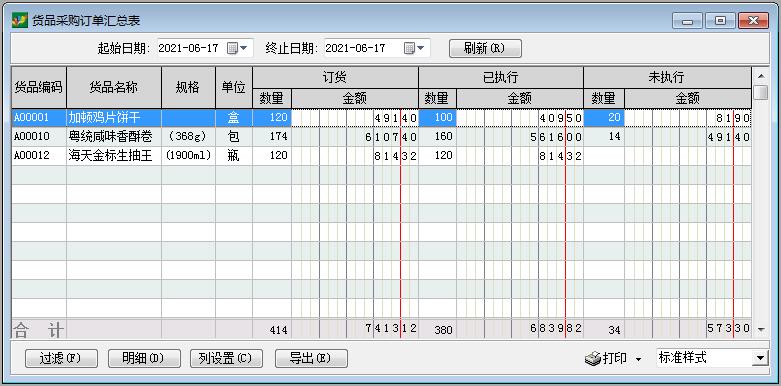The image size is (781, 386).
Task: Select row code A00012
Action: (39, 156)
